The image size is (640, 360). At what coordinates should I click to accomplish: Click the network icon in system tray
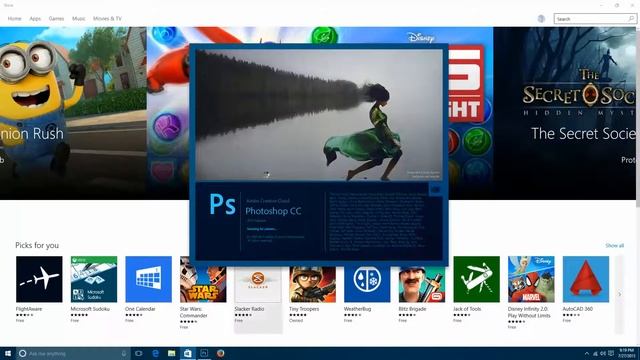click(595, 353)
